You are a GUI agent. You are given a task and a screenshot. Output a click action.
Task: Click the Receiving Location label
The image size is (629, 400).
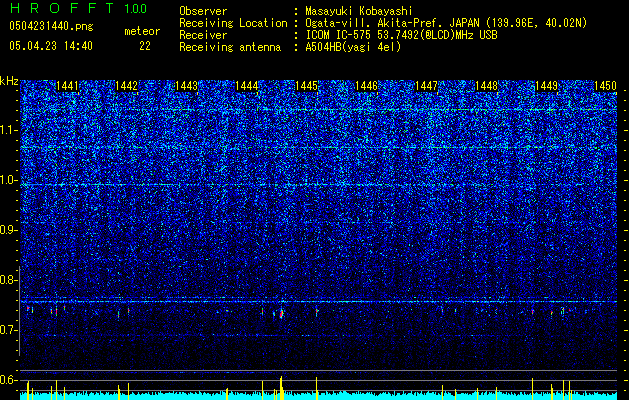233,23
